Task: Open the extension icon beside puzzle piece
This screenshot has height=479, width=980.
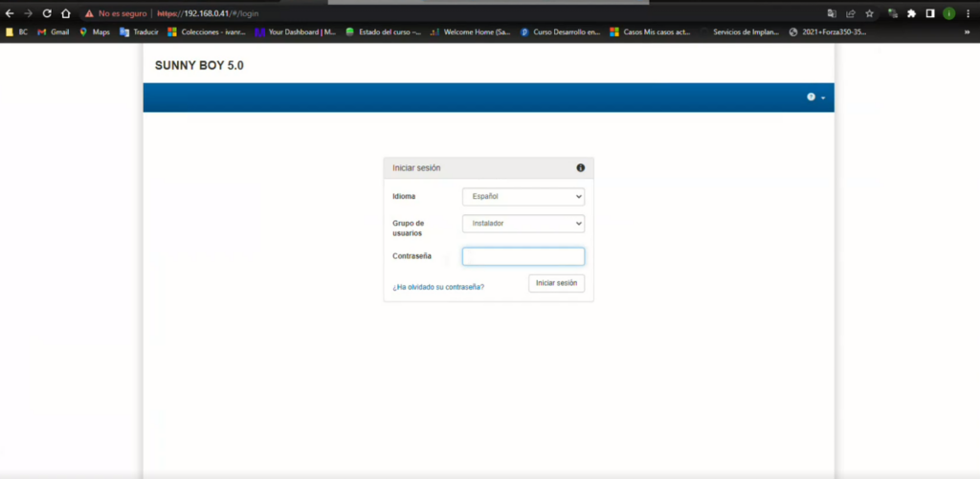Action: [x=893, y=13]
